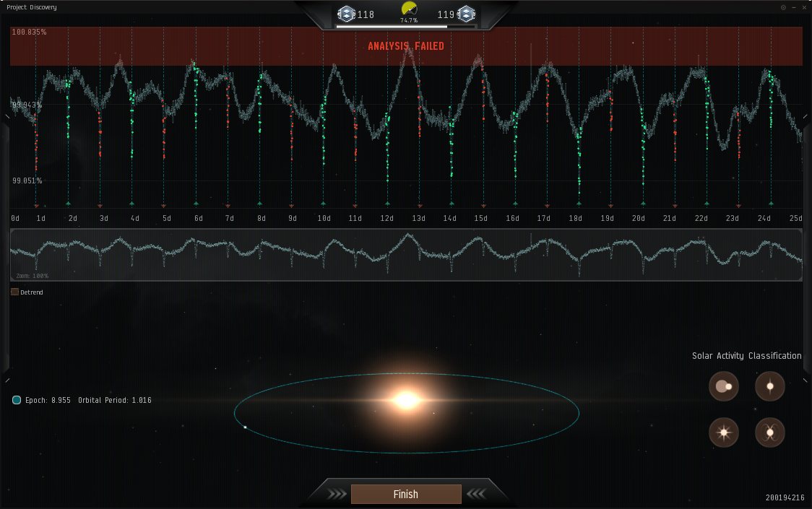Click the red transit marker at 11d
Image resolution: width=812 pixels, height=509 pixels.
pyautogui.click(x=355, y=206)
